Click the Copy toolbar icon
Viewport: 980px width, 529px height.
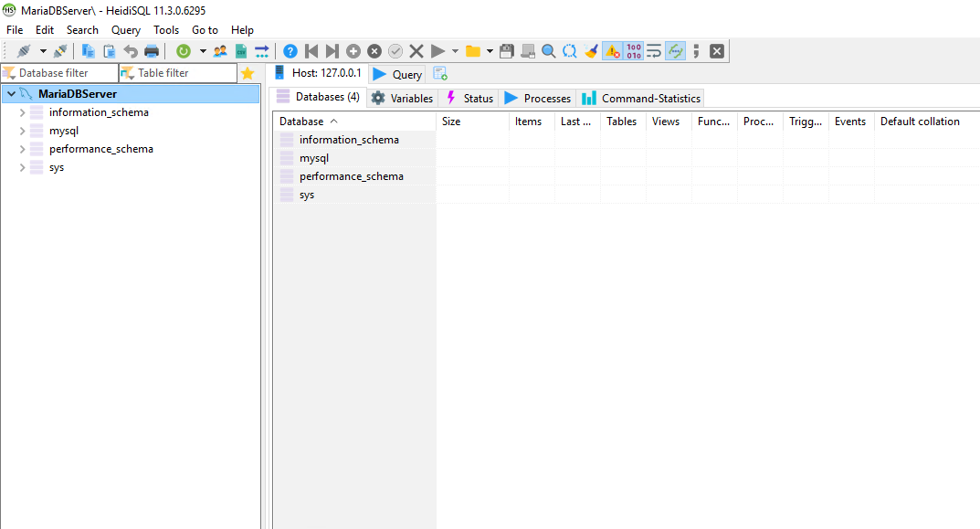click(88, 51)
